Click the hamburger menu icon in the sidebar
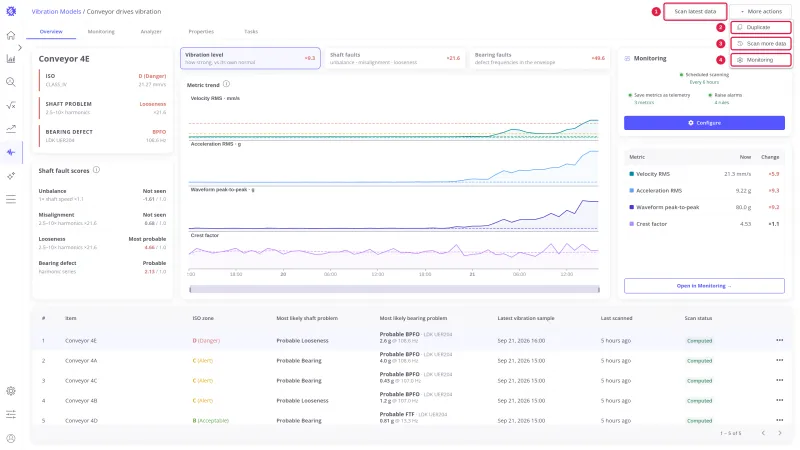800x450 pixels. coord(11,199)
